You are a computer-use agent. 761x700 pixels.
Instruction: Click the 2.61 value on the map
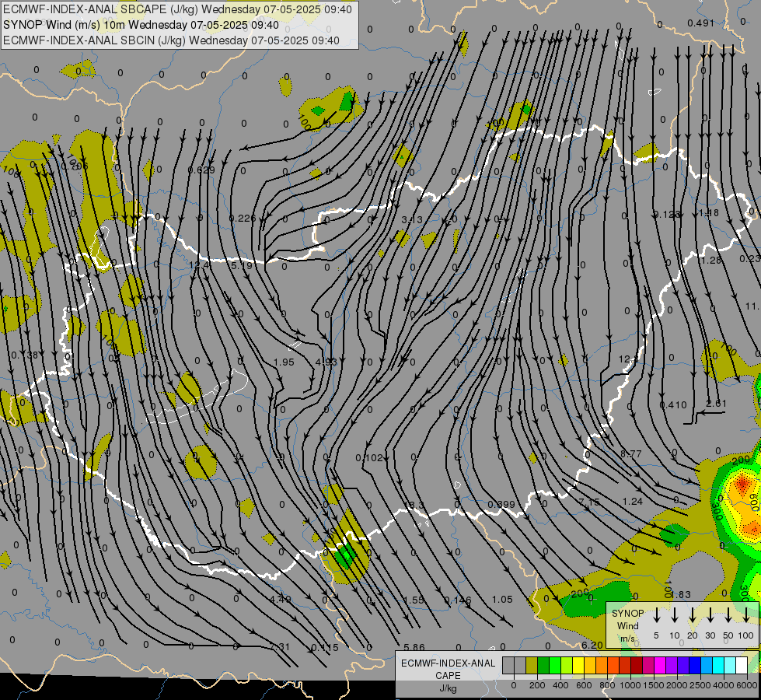click(716, 403)
